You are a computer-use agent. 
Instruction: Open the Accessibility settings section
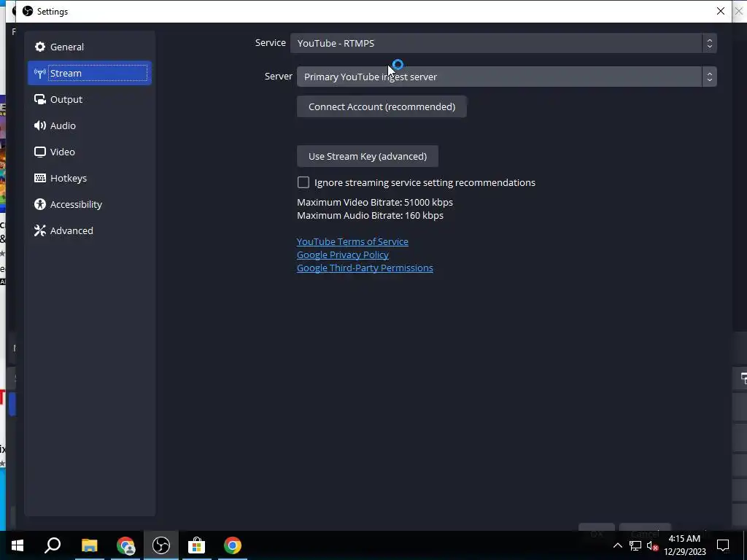click(90, 204)
